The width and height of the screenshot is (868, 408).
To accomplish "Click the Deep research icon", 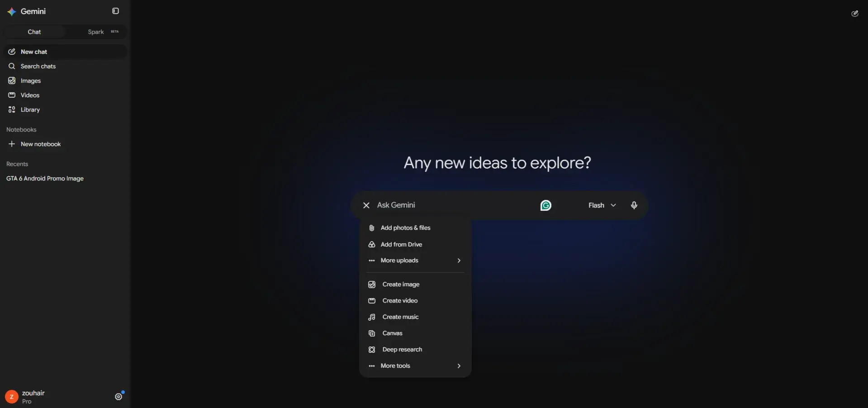I will coord(372,350).
